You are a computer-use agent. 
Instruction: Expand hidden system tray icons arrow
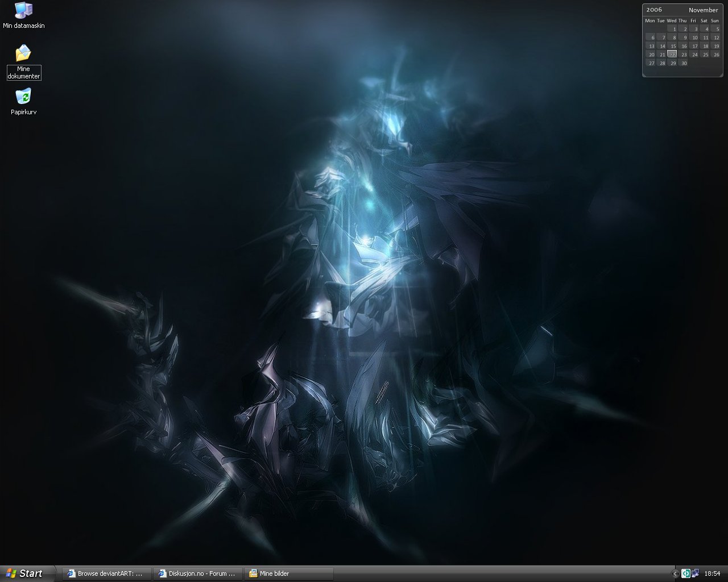click(675, 574)
